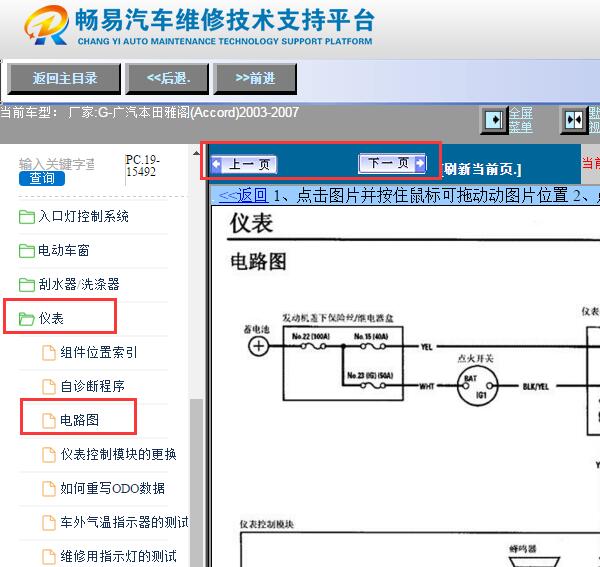Open 车外气温指示器的测试 page
The image size is (600, 567).
click(124, 522)
